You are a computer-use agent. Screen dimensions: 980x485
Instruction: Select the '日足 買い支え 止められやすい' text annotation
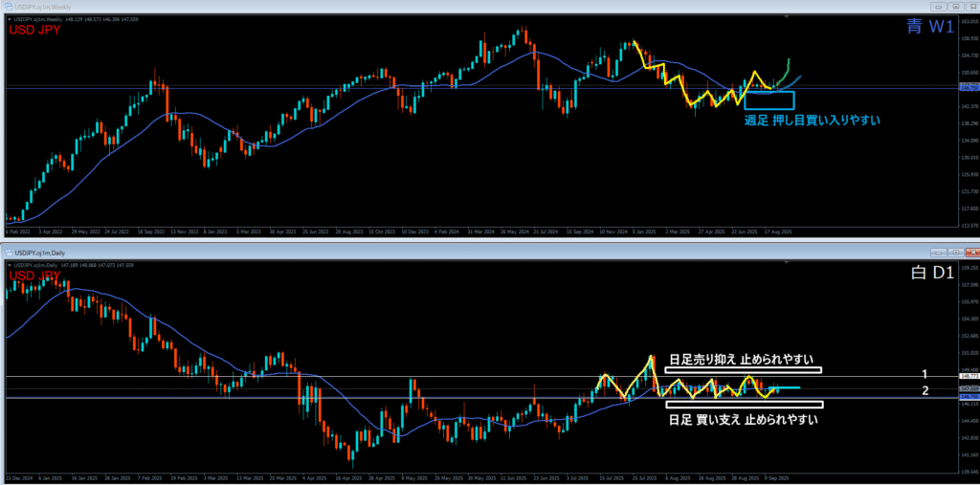coord(743,419)
